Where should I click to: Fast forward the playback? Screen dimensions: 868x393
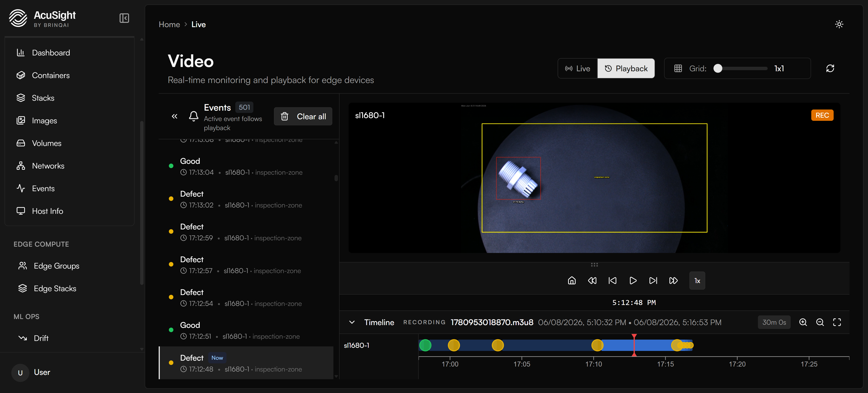click(x=673, y=281)
